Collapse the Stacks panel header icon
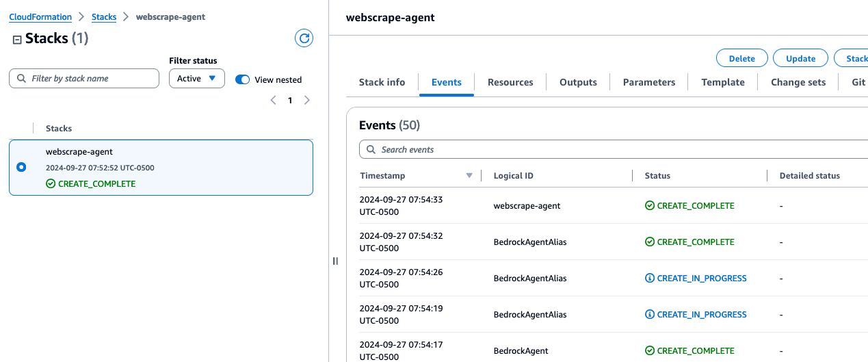 (17, 40)
